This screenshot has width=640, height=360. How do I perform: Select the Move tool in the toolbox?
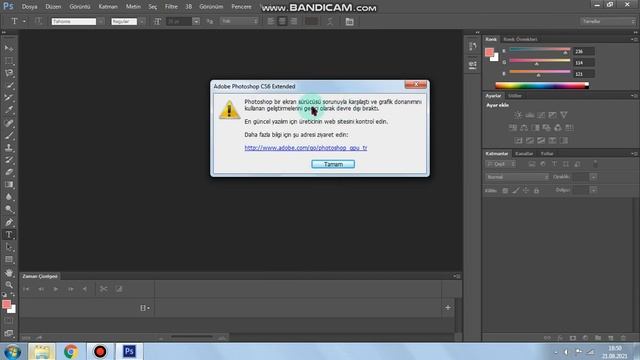(9, 48)
